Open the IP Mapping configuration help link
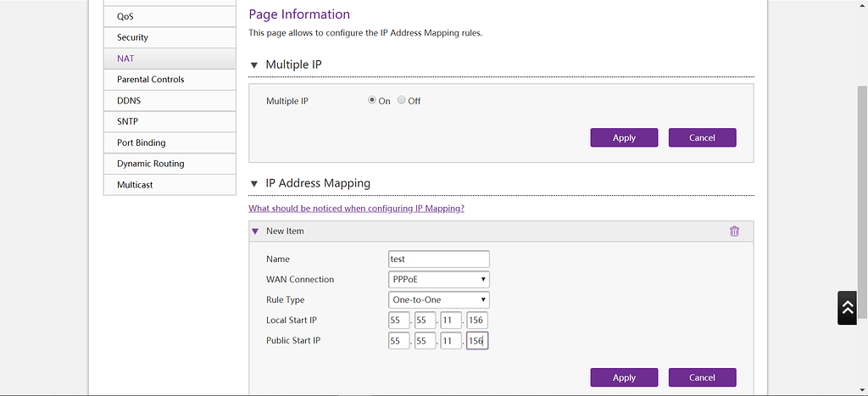Image resolution: width=868 pixels, height=396 pixels. pyautogui.click(x=356, y=209)
